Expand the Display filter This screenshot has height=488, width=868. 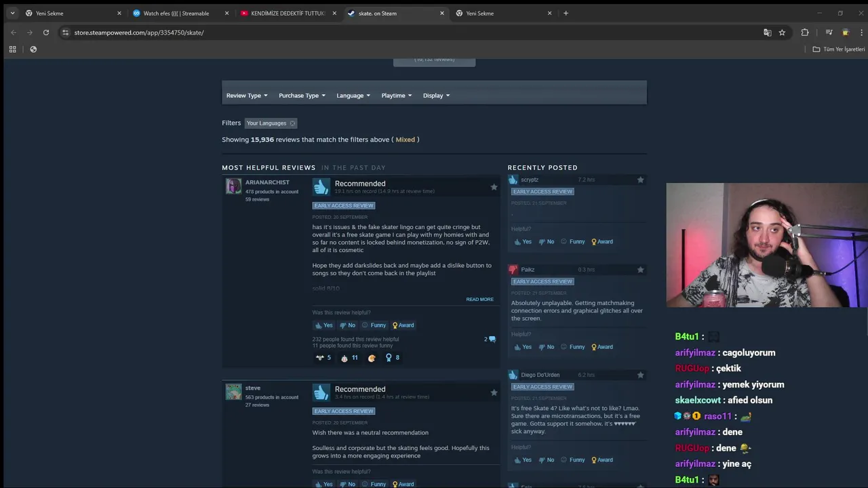pyautogui.click(x=436, y=96)
